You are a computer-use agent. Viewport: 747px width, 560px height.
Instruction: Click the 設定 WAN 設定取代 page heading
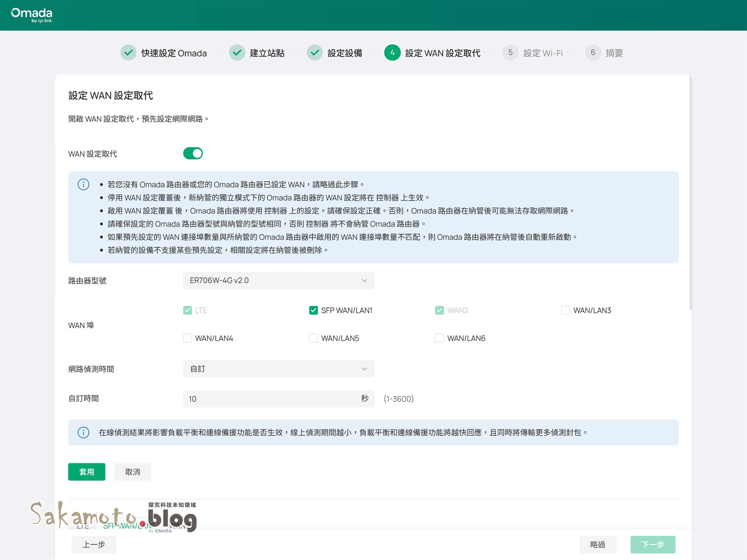(x=111, y=96)
